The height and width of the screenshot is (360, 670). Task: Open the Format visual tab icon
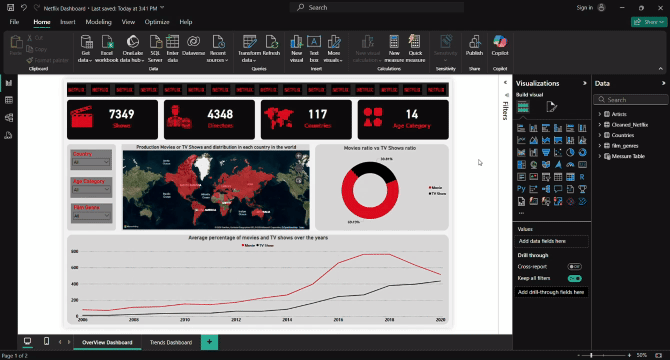tap(551, 107)
